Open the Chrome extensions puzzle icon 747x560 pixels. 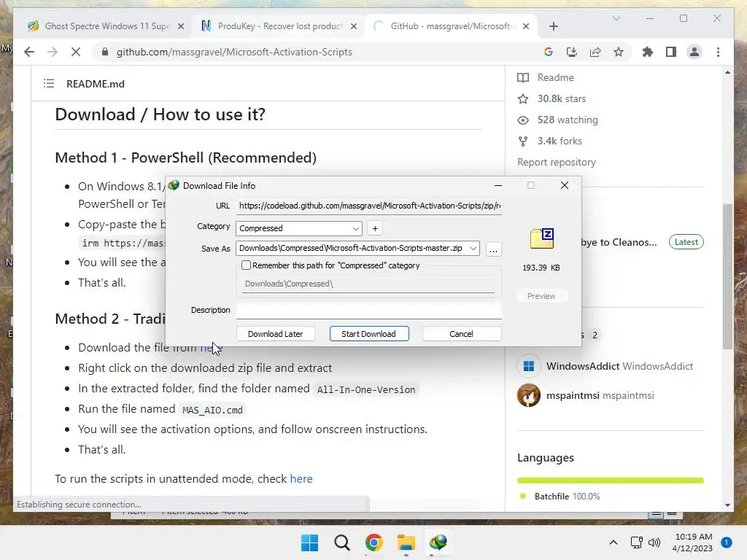tap(648, 52)
